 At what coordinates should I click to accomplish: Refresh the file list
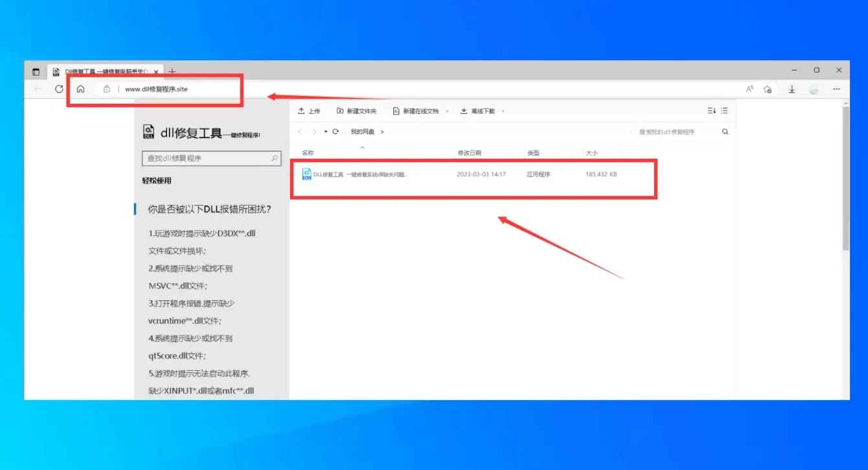tap(336, 132)
